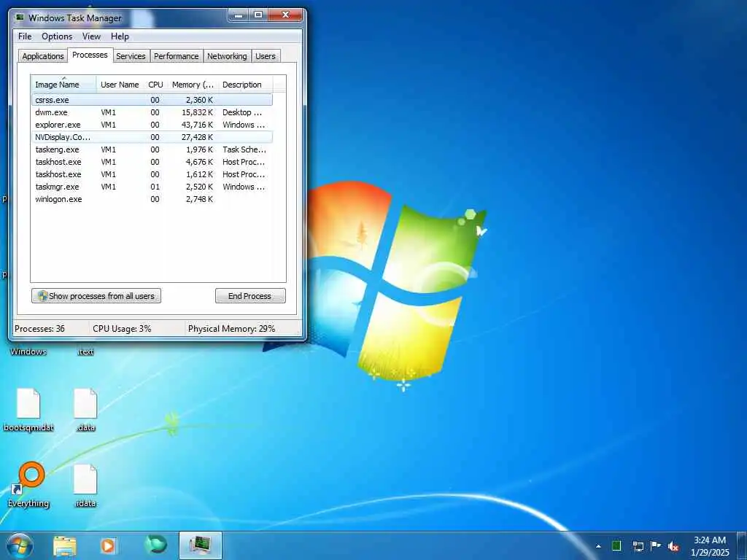Screen dimensions: 747x560
Task: Click the muted volume tray icon
Action: click(673, 546)
